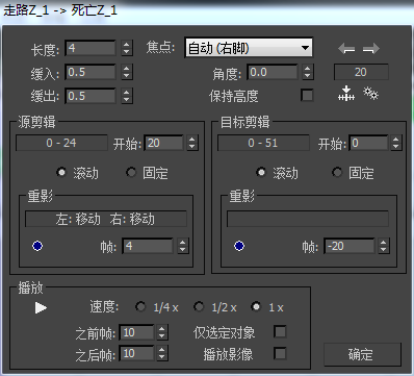Click the 角度 spinner arrows
This screenshot has width=414, height=376.
coord(307,72)
